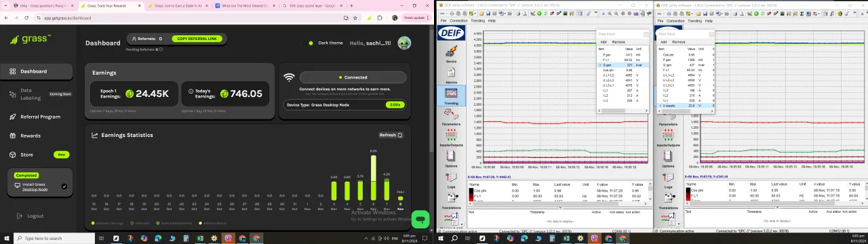Viewport: 868px width, 244px height.
Task: Open Options in the left DEIF window
Action: pos(451,159)
